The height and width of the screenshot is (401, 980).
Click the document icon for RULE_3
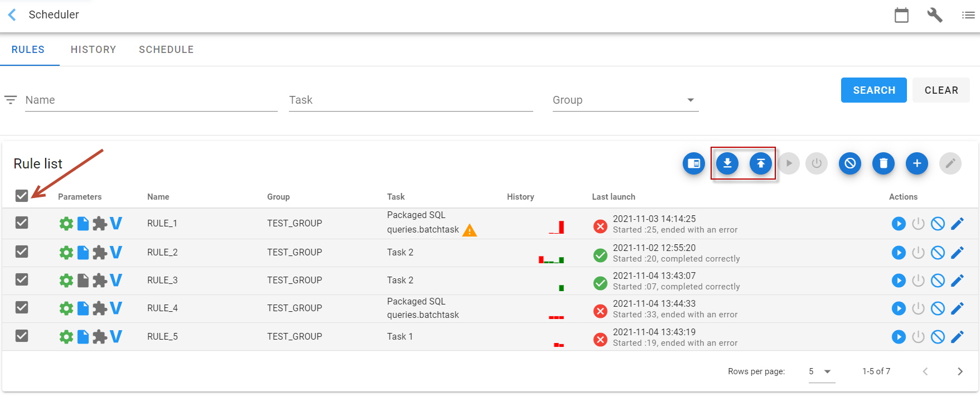click(x=83, y=281)
